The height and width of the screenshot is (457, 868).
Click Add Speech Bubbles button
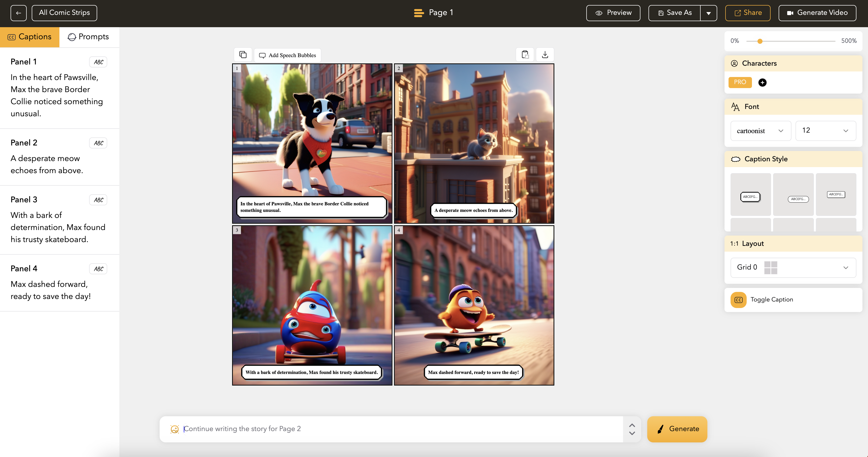287,55
